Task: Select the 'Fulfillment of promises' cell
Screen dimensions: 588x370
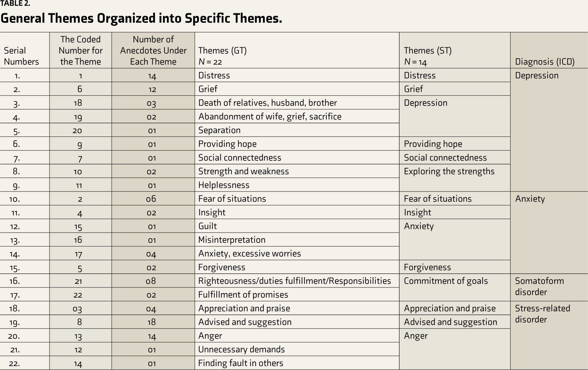Action: (243, 295)
